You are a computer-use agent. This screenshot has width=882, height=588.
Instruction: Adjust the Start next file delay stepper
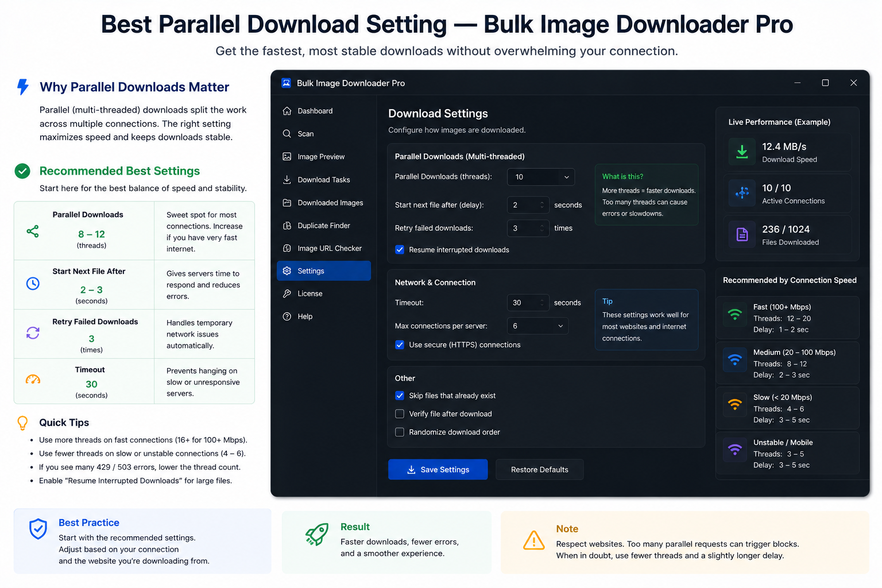pos(542,205)
